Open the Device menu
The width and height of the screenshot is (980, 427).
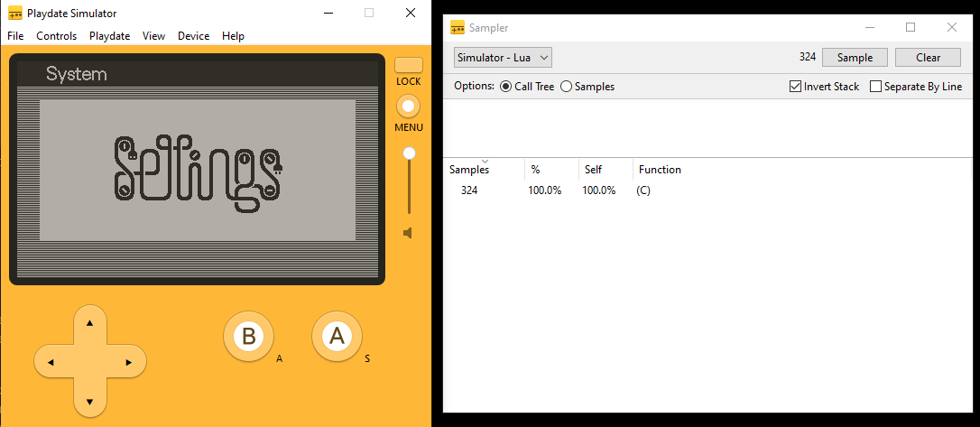click(x=194, y=35)
